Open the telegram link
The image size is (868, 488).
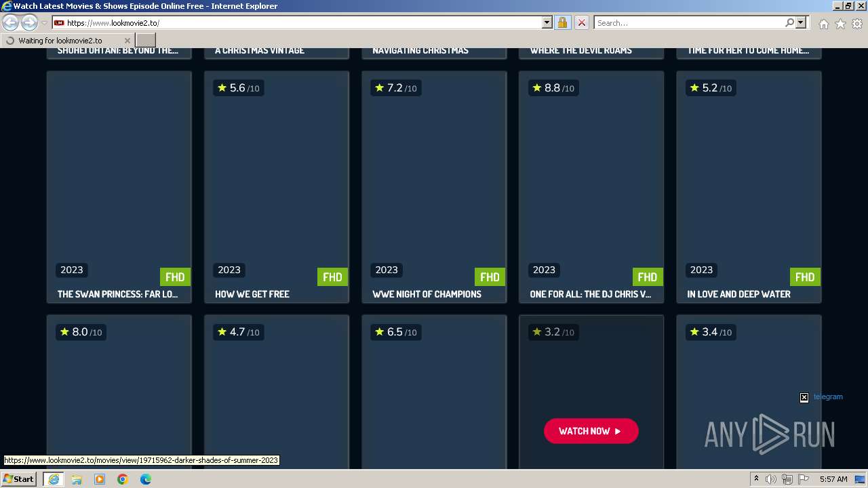pyautogui.click(x=828, y=396)
